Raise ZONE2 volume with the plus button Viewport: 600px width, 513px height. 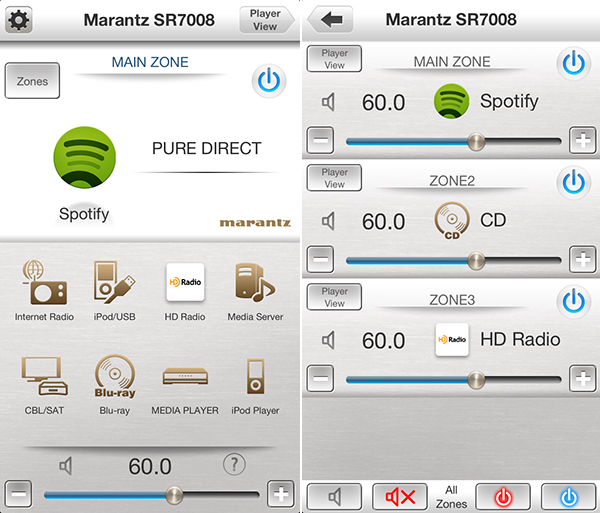click(582, 259)
